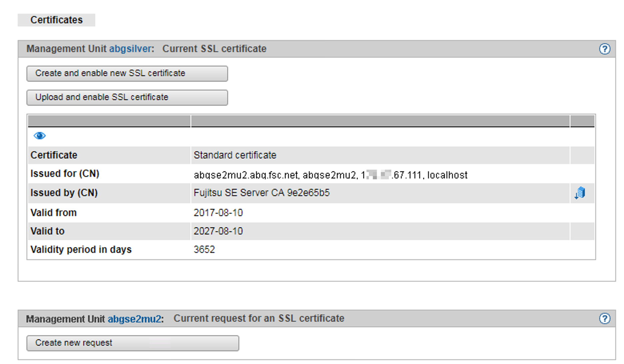Switch to the Certificates tab
This screenshot has width=624, height=364.
point(56,20)
